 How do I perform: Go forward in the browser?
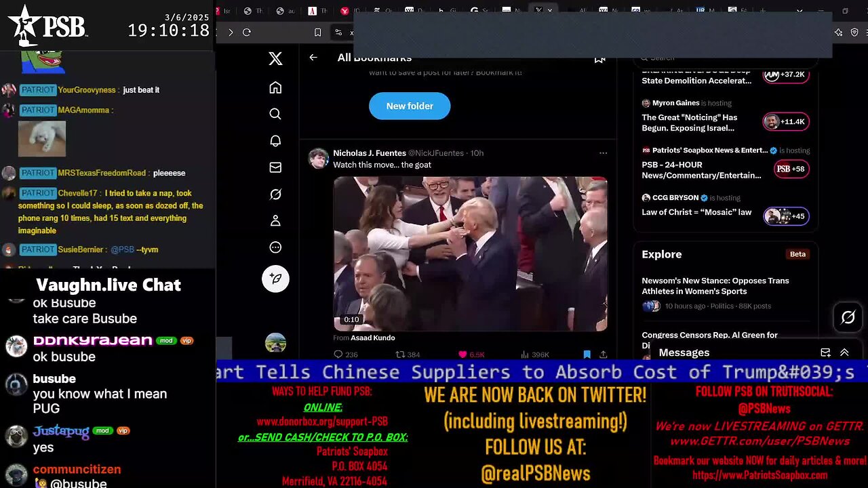tap(230, 33)
